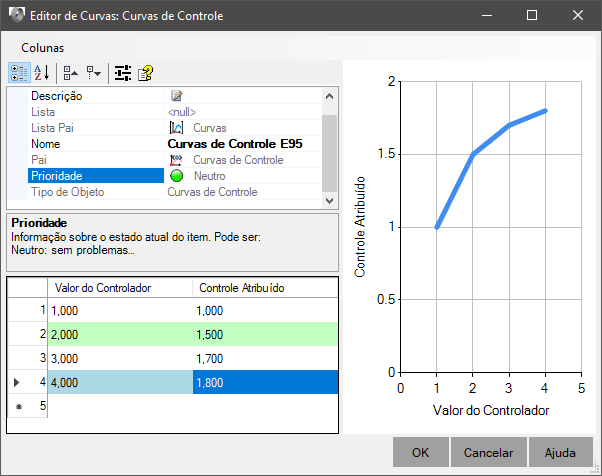Select the Tipo de Objeto property label
Viewport: 602px width, 476px height.
[x=68, y=192]
